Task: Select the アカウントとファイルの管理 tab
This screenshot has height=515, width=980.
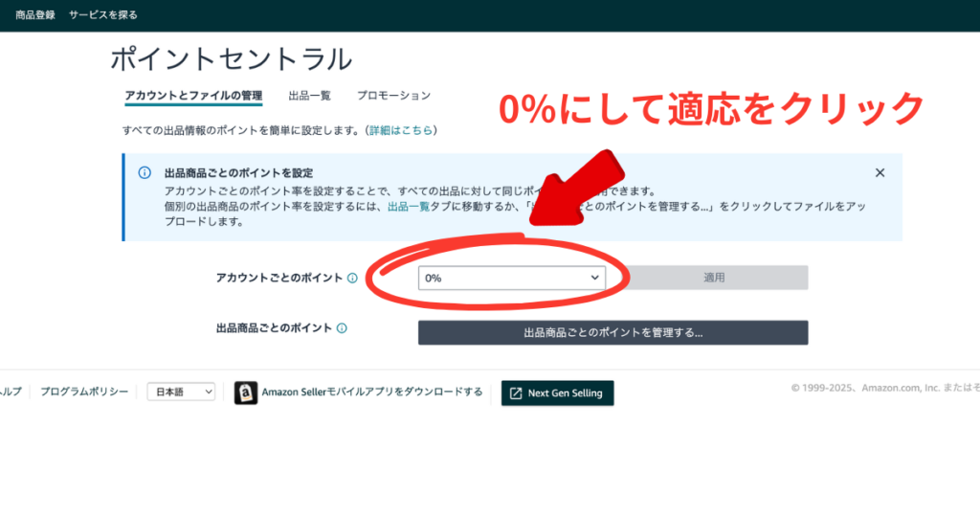Action: coord(193,96)
